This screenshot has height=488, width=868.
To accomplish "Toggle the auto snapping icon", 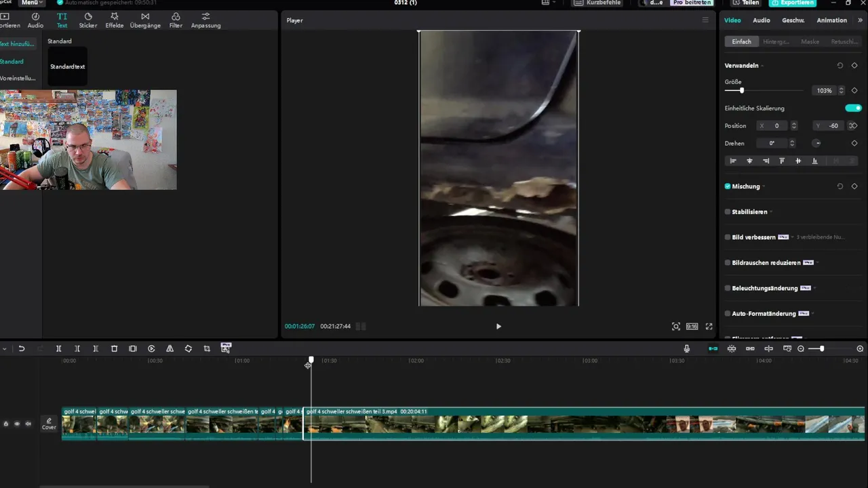I will coord(732,348).
